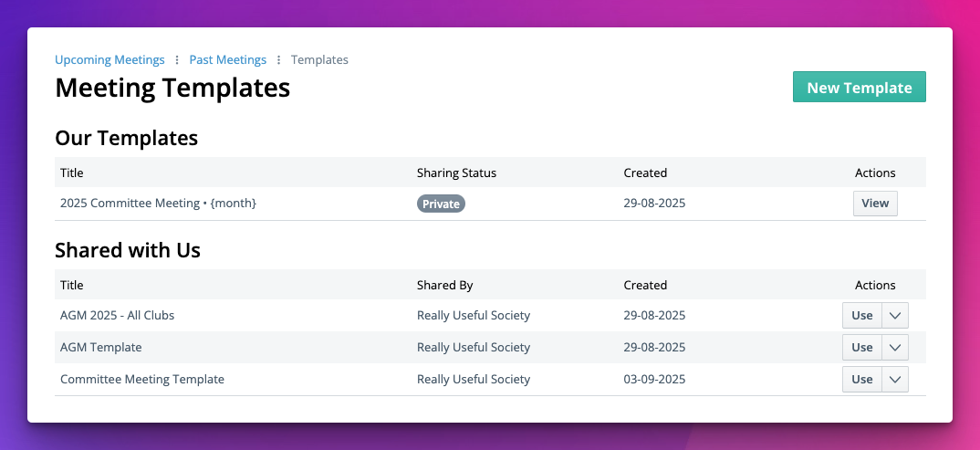Go to Past Meetings page

coord(227,60)
